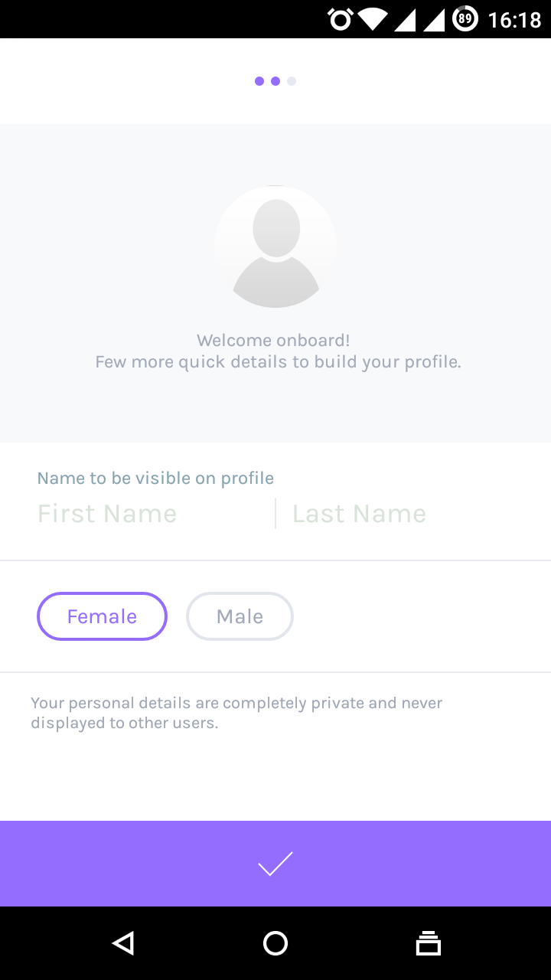Tap the profile avatar placeholder
The height and width of the screenshot is (980, 551).
pos(275,247)
